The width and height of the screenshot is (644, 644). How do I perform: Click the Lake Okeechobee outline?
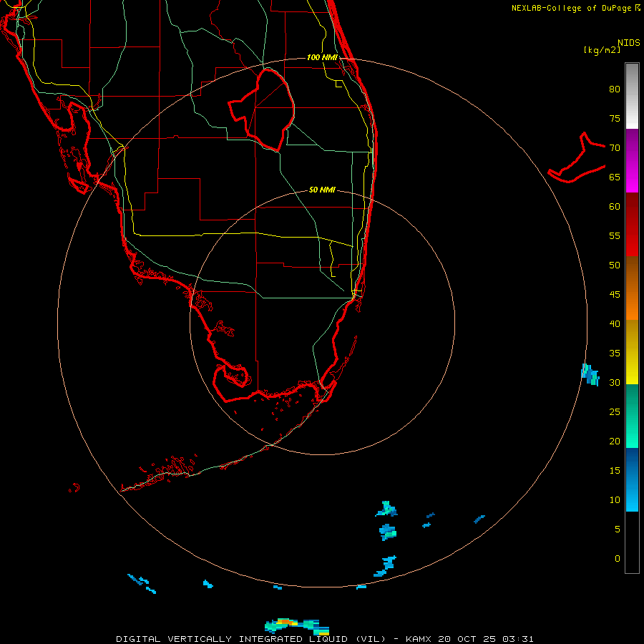(262, 109)
